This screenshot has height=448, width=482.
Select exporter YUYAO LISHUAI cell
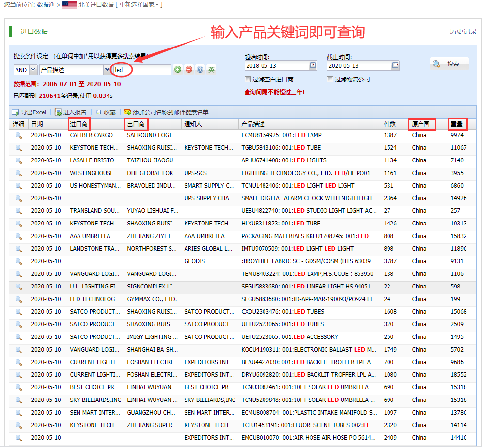[x=153, y=211]
